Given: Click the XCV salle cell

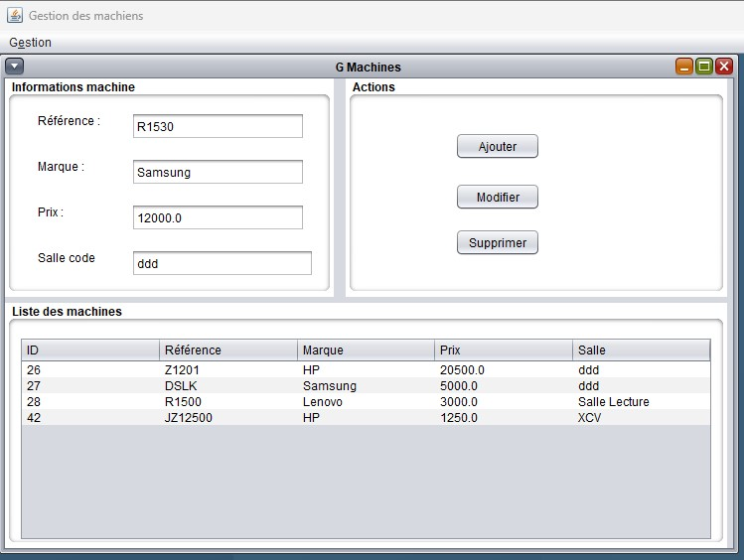Looking at the screenshot, I should (x=642, y=418).
